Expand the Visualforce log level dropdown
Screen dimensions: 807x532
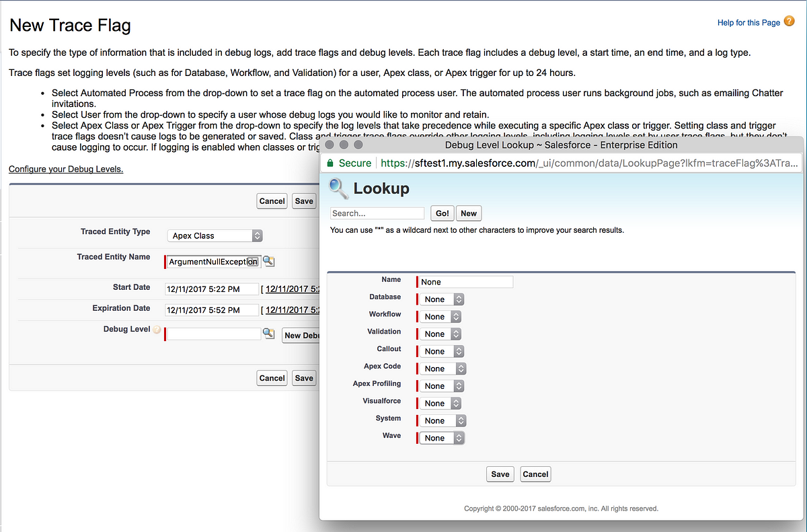click(440, 403)
